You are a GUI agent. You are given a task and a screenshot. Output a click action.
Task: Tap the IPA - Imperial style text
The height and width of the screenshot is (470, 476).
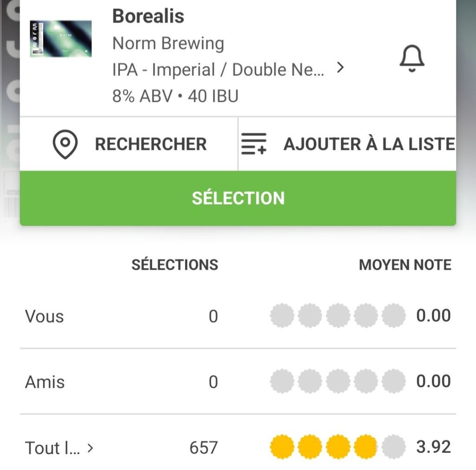(218, 70)
